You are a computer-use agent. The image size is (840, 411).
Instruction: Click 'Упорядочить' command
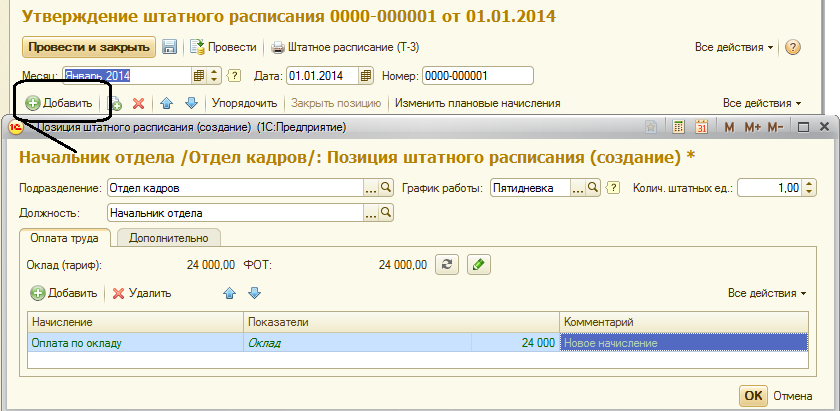(244, 103)
